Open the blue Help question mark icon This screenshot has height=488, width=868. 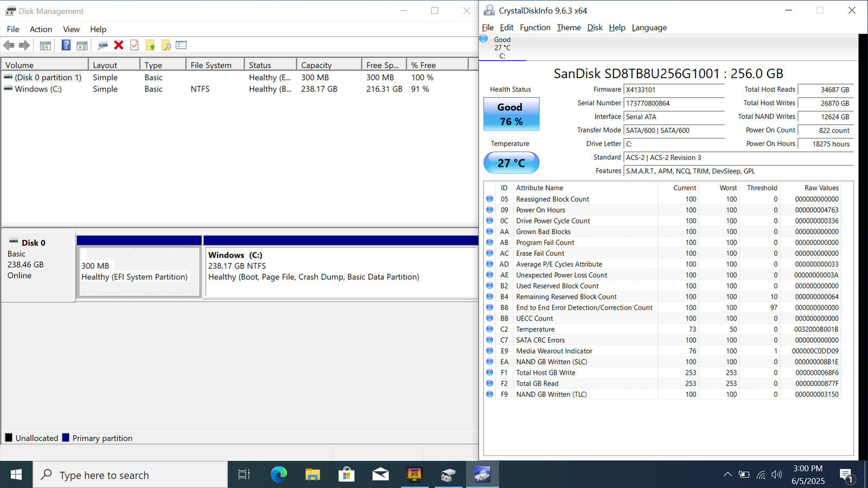[66, 46]
